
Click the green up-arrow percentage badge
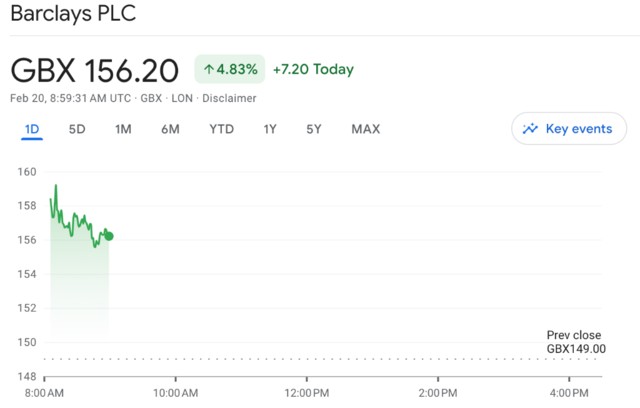pyautogui.click(x=229, y=70)
